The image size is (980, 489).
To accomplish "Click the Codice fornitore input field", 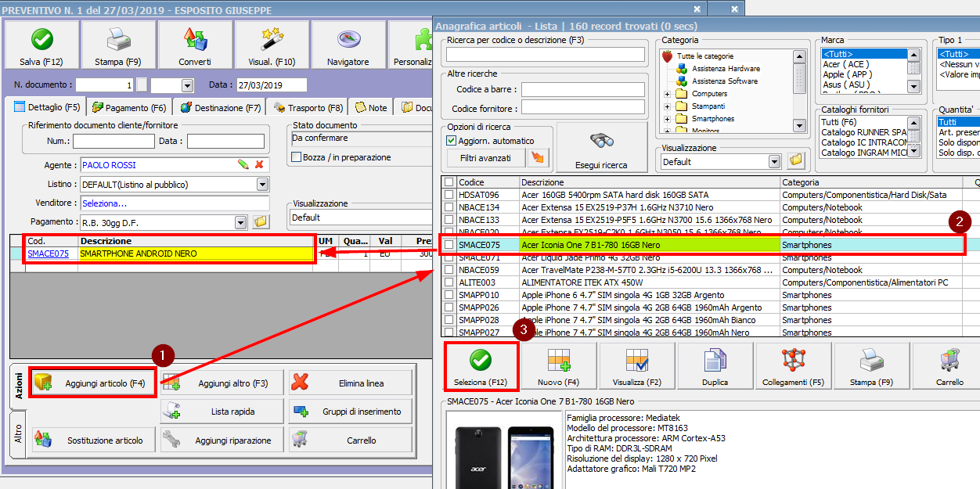I will (x=583, y=109).
